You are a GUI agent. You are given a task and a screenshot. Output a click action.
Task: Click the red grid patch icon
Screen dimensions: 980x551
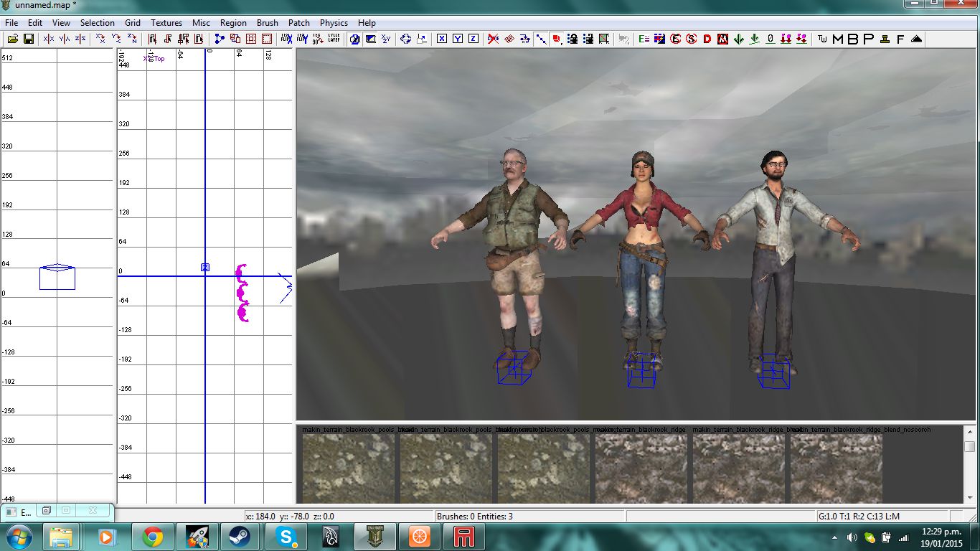(509, 39)
